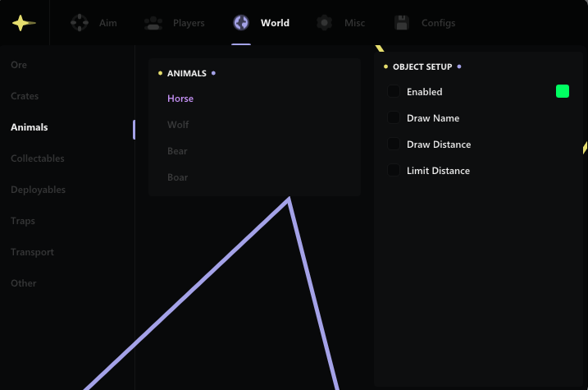Pick Boar from the Animals list
Viewport: 588px width, 390px height.
177,177
